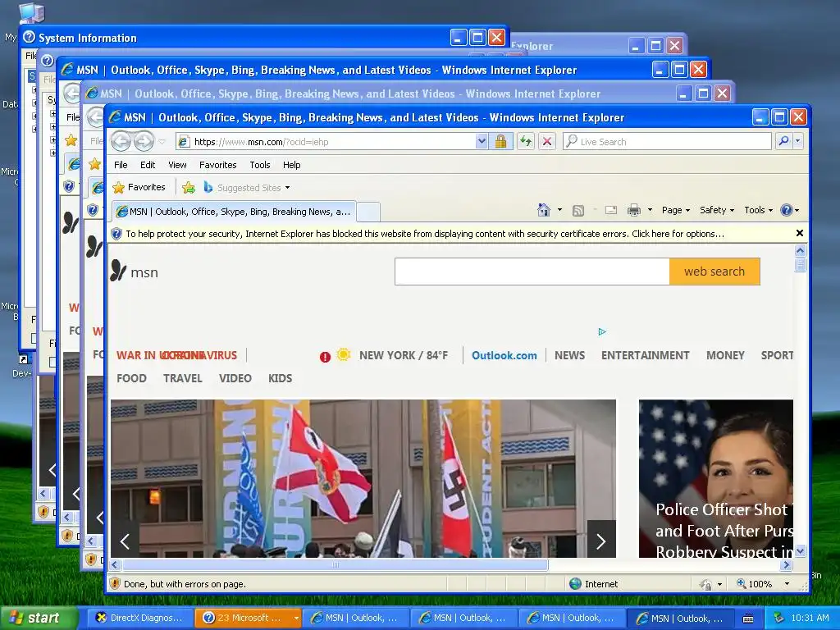Viewport: 840px width, 630px height.
Task: Open the TRAVEL section link
Action: point(183,378)
